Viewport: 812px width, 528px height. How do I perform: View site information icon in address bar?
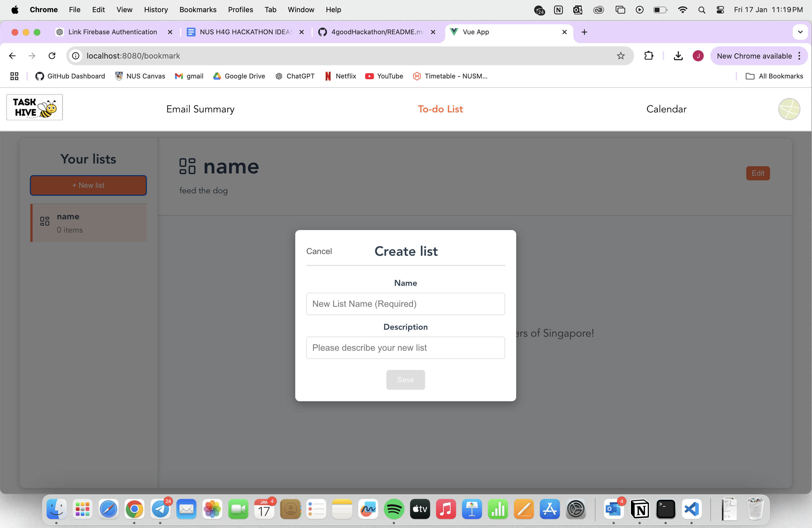point(76,56)
